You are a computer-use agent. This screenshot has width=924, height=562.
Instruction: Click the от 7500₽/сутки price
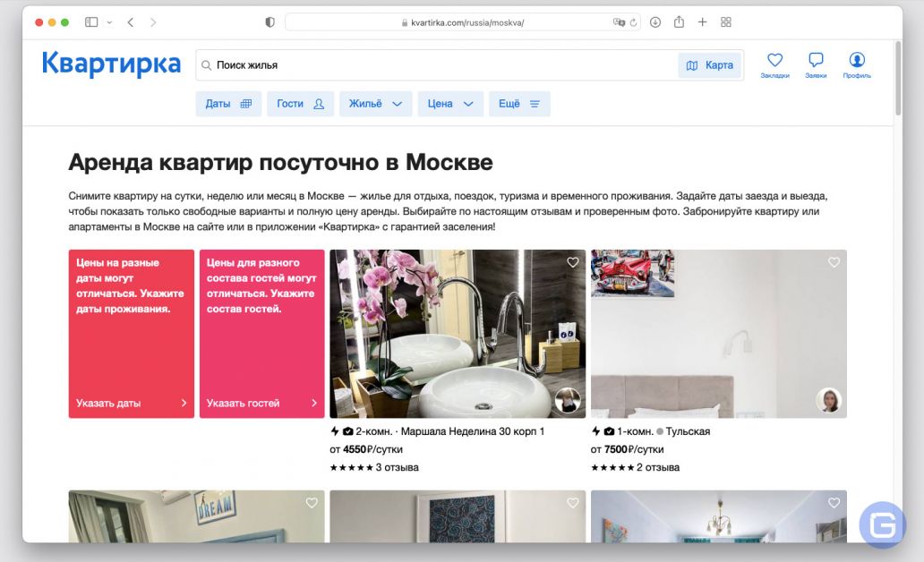[x=627, y=449]
